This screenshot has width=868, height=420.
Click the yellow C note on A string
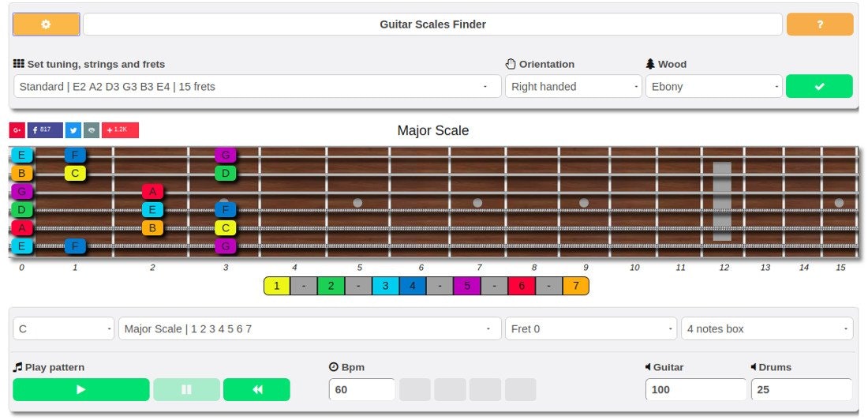tap(226, 227)
